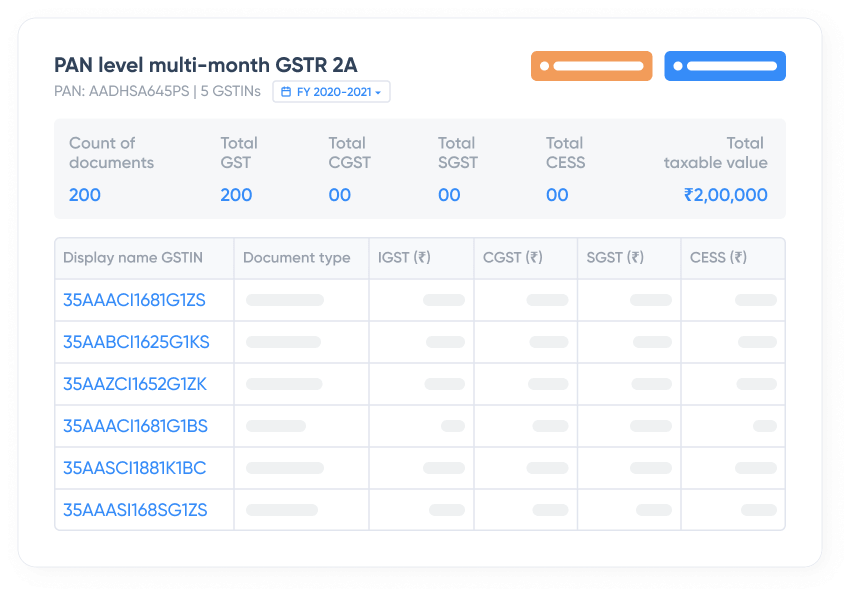The width and height of the screenshot is (851, 595).
Task: Click the orange action button
Action: (591, 66)
